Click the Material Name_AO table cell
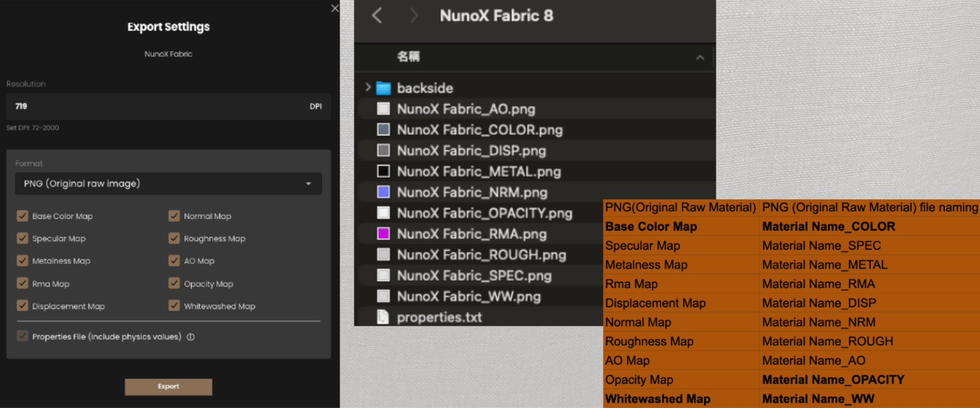This screenshot has height=408, width=980. (x=870, y=360)
